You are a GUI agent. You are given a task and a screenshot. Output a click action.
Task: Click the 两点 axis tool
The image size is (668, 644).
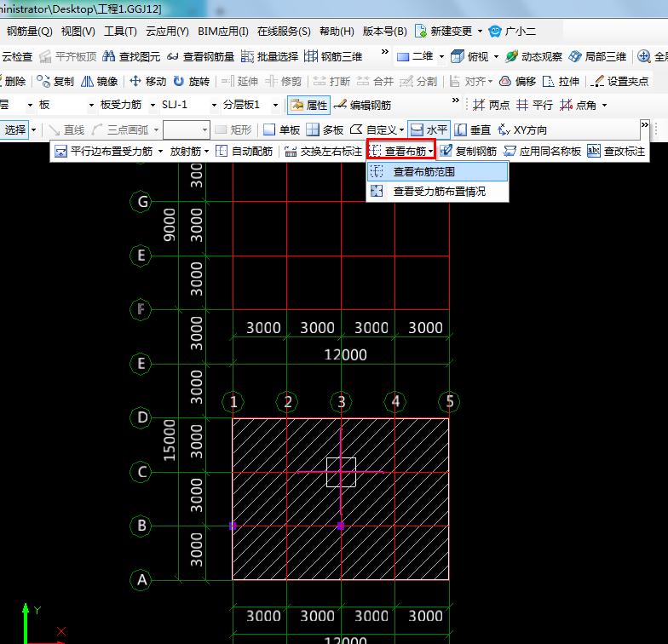[491, 105]
